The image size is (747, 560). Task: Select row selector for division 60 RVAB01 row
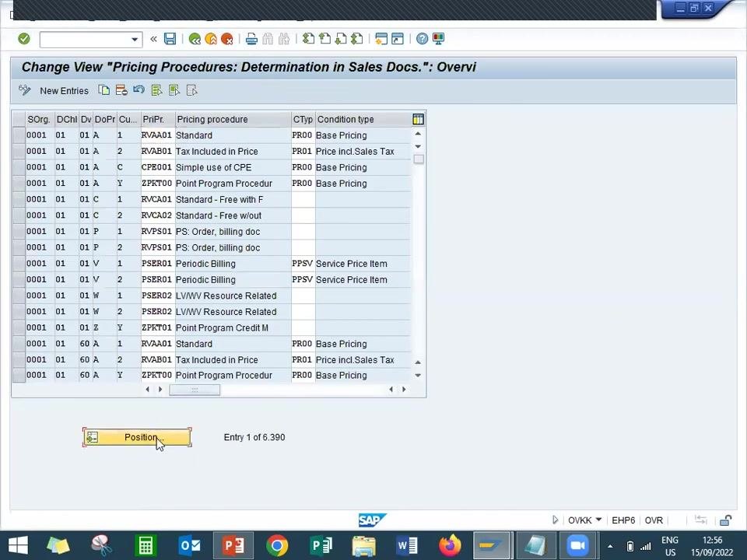click(19, 359)
